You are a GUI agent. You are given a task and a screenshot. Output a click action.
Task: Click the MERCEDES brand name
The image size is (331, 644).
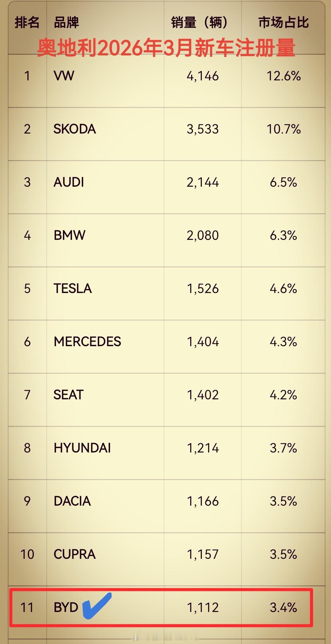(87, 342)
